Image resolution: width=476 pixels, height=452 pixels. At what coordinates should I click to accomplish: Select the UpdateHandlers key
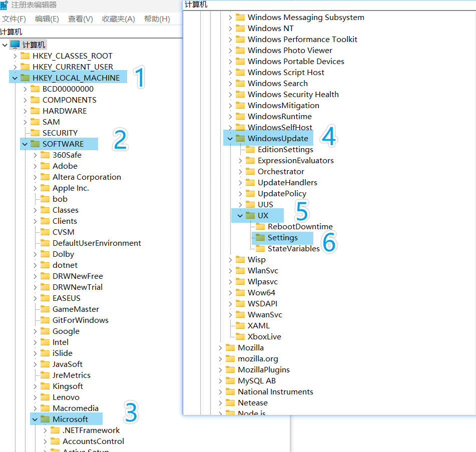tap(287, 182)
